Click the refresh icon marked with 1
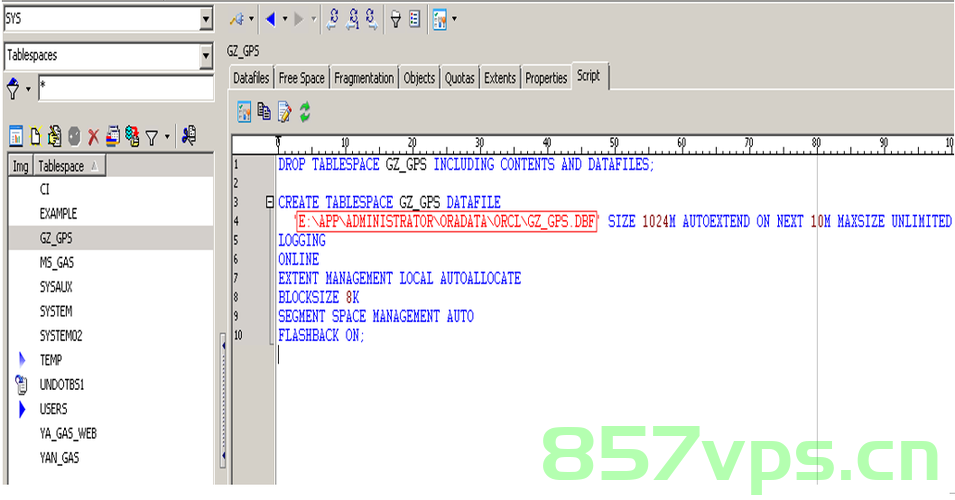The width and height of the screenshot is (955, 500). coord(353,19)
